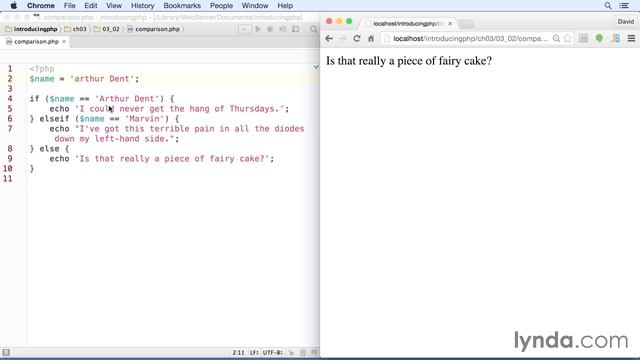This screenshot has width=640, height=360.
Task: Open the File menu
Action: tap(70, 6)
